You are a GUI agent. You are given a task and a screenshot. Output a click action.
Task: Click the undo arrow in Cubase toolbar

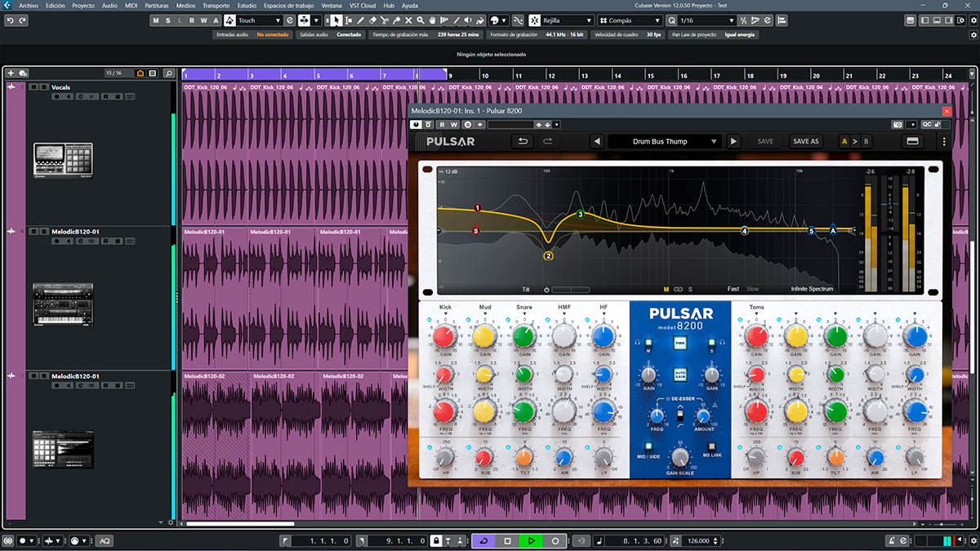point(9,20)
